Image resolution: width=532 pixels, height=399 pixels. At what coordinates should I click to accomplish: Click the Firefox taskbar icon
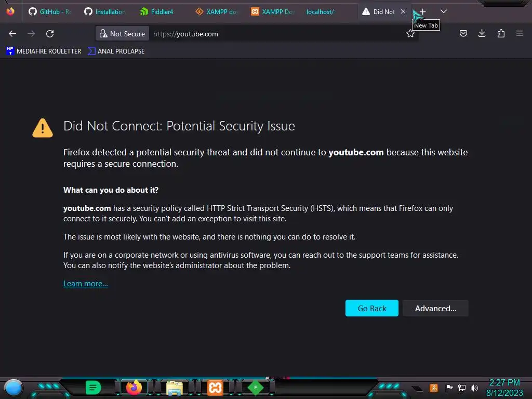(x=134, y=388)
